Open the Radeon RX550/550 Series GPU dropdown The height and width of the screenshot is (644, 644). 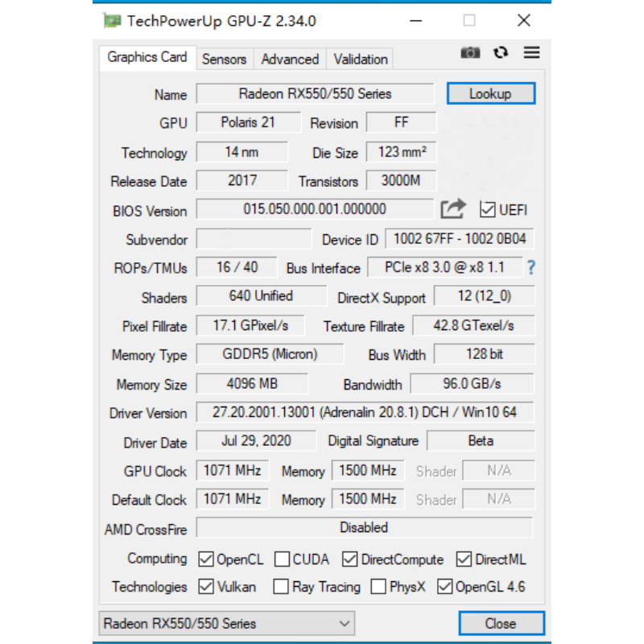[x=227, y=623]
